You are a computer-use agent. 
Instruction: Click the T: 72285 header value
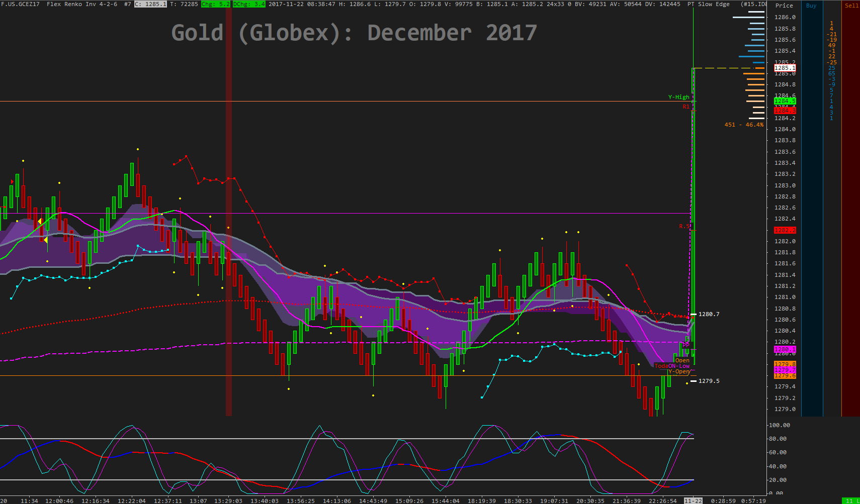[184, 4]
